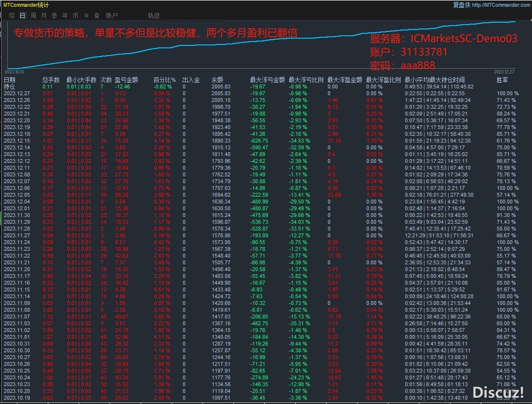Click the 日期 column header
Image resolution: width=532 pixels, height=404 pixels.
coord(10,80)
